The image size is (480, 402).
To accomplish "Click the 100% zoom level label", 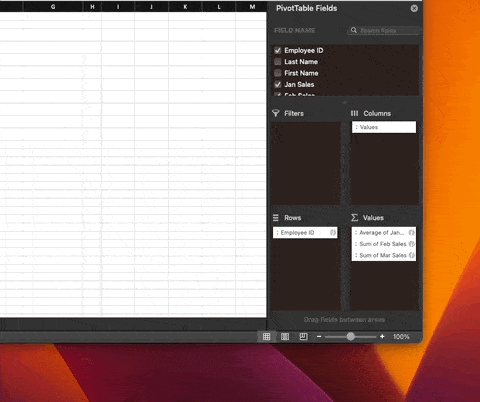I will click(401, 337).
